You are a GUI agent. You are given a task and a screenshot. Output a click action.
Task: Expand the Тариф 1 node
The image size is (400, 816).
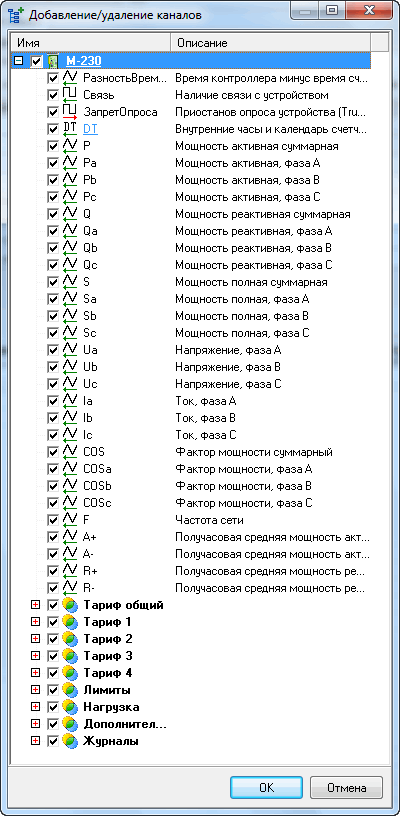coord(35,622)
